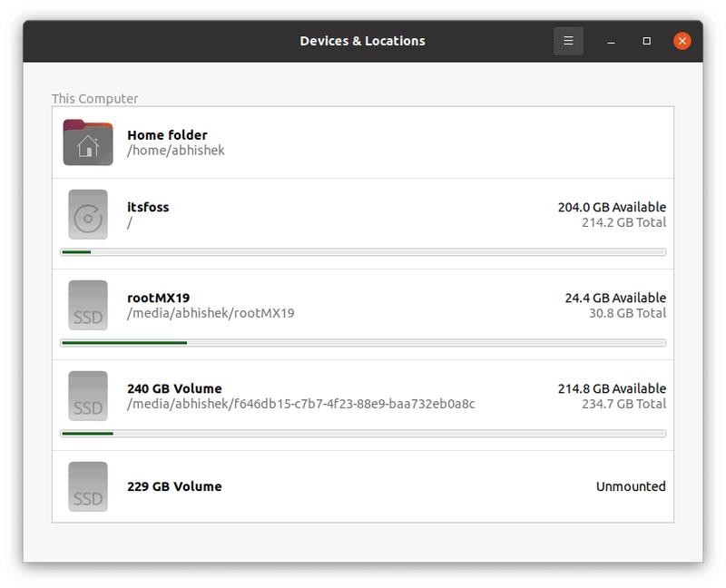Select the 240 GB Volume name
The height and width of the screenshot is (588, 726).
[174, 388]
